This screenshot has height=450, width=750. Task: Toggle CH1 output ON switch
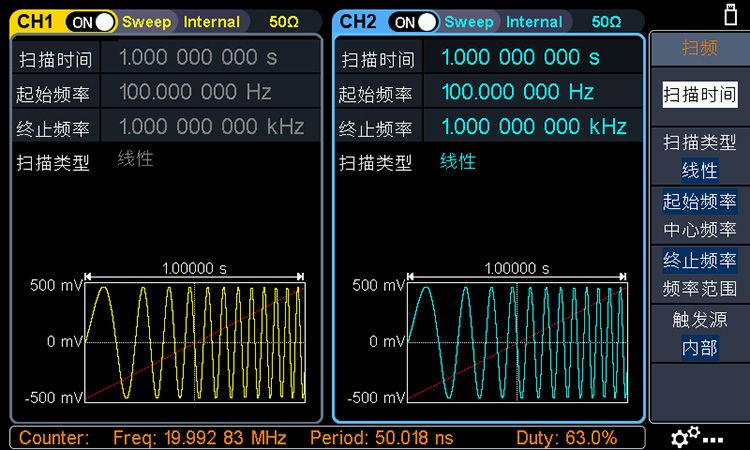[x=92, y=21]
